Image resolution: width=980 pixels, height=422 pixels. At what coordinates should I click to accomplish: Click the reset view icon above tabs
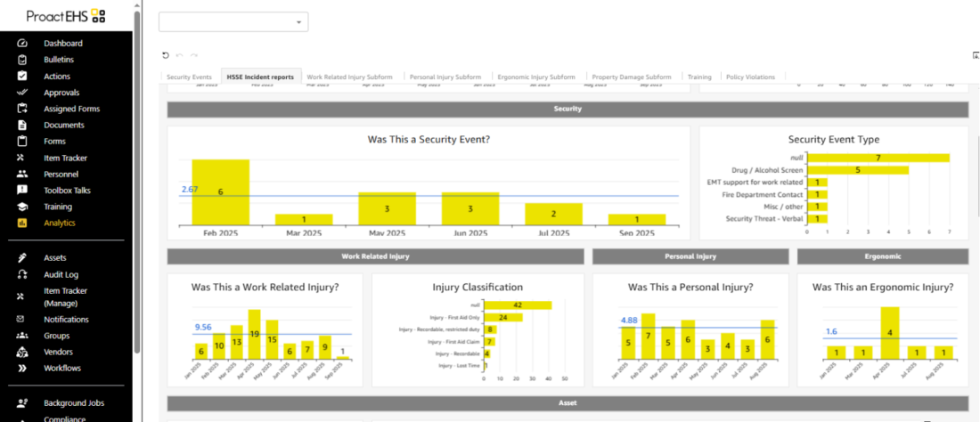(166, 55)
